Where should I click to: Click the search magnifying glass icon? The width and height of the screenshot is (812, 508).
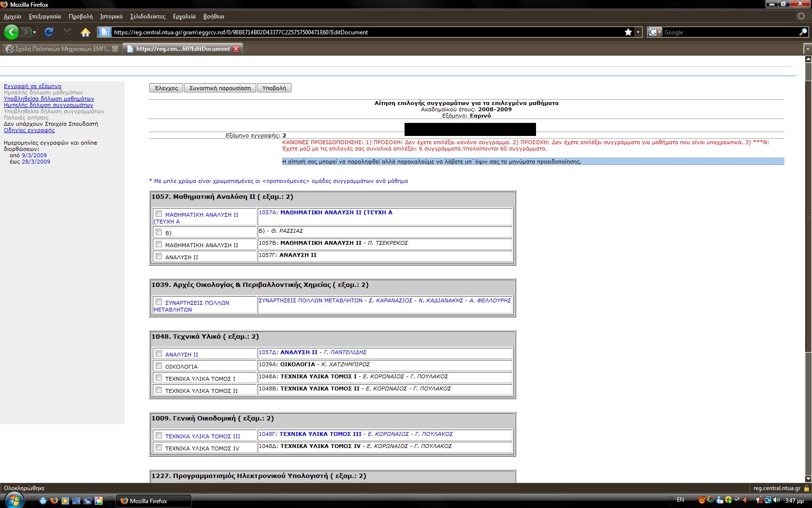tap(803, 32)
